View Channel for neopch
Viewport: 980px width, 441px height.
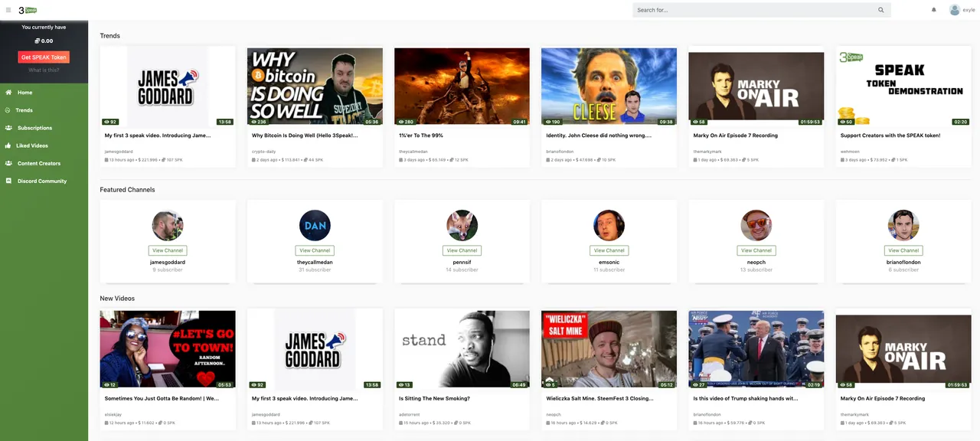point(756,250)
